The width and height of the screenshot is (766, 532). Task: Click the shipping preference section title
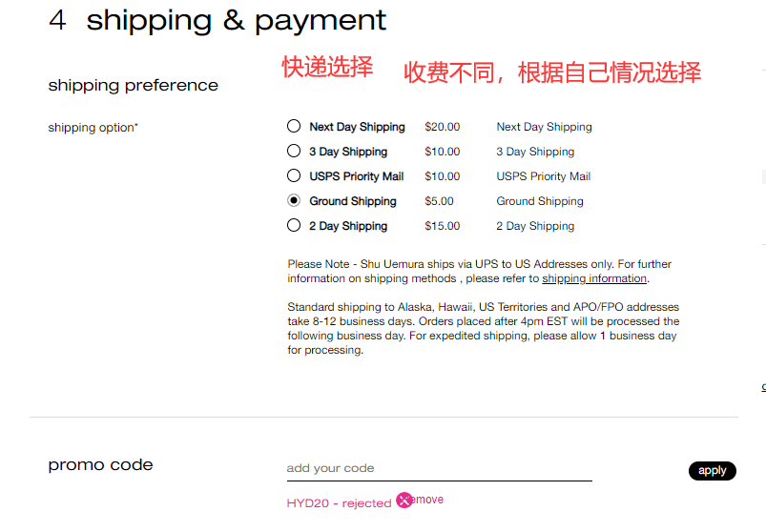pos(134,86)
